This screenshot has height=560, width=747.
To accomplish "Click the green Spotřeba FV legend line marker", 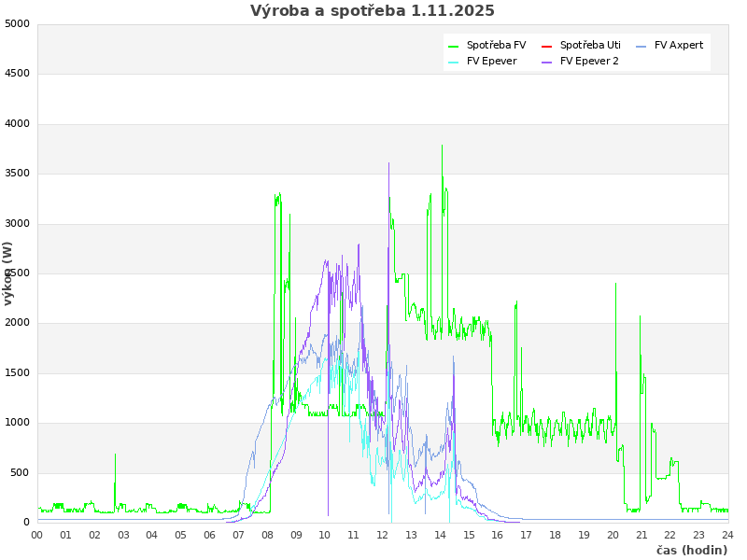I will (x=454, y=46).
